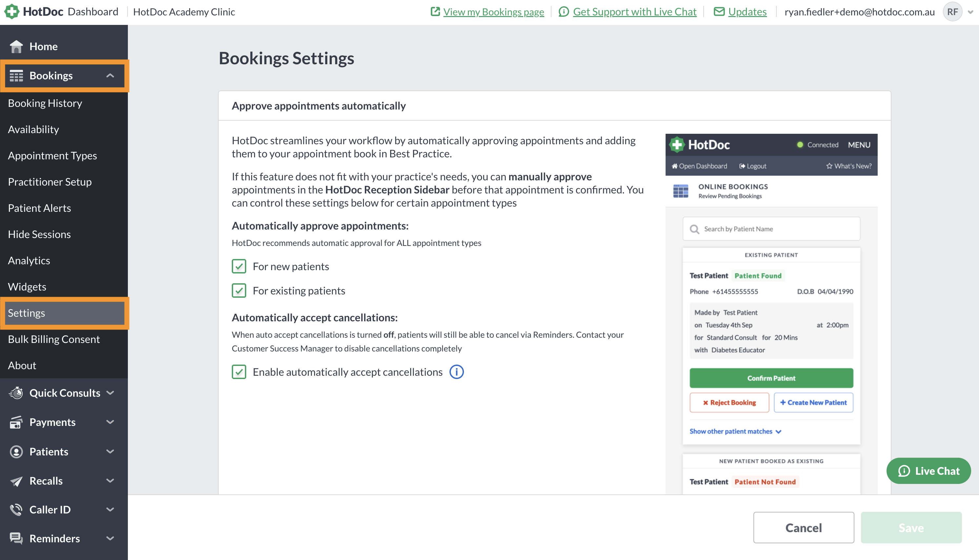Click the info icon next to accept cancellations
This screenshot has width=979, height=560.
point(456,372)
